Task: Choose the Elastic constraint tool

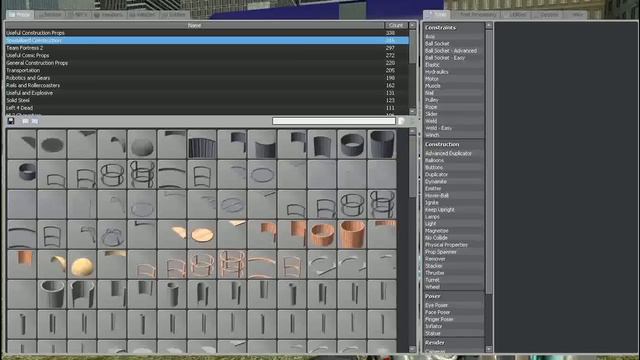Action: [x=453, y=64]
